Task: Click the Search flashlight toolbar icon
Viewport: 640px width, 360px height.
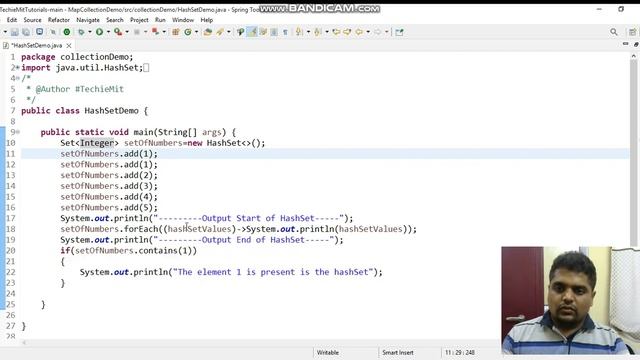Action: [x=220, y=32]
